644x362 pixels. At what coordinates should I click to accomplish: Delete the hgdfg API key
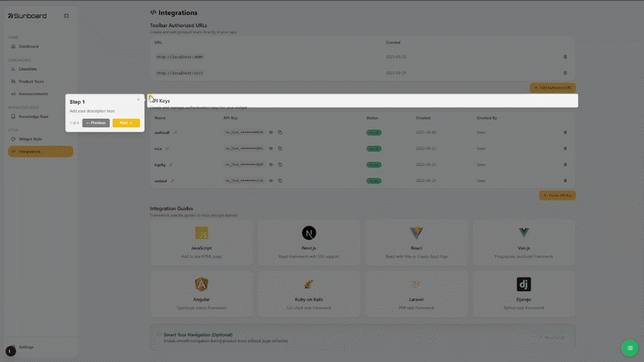point(564,164)
